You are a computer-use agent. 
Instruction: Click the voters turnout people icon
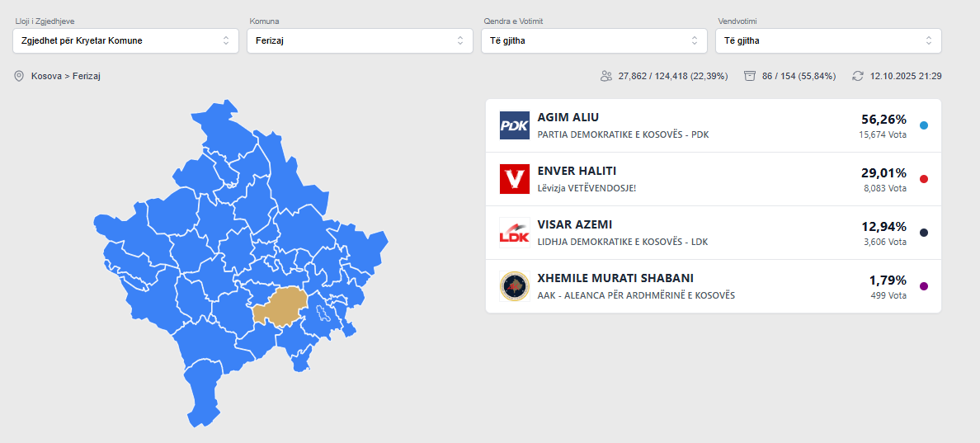[606, 76]
